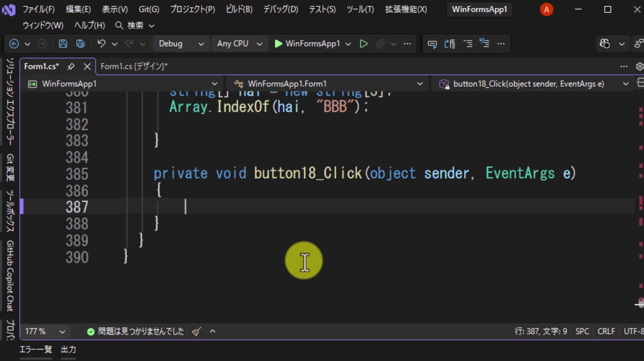Viewport: 644px width, 361px height.
Task: Click the 行: 387, 文字: 9 position indicator
Action: click(x=541, y=331)
